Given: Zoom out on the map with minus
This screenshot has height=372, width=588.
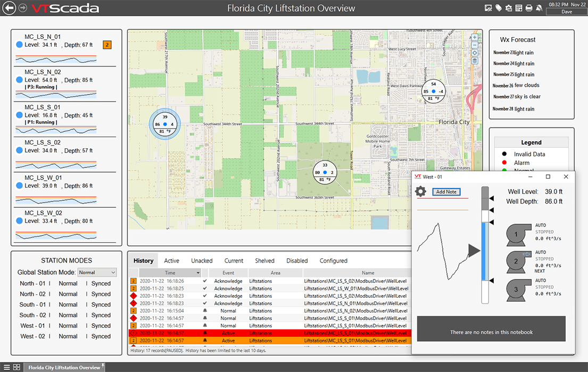Looking at the screenshot, I should 474,45.
